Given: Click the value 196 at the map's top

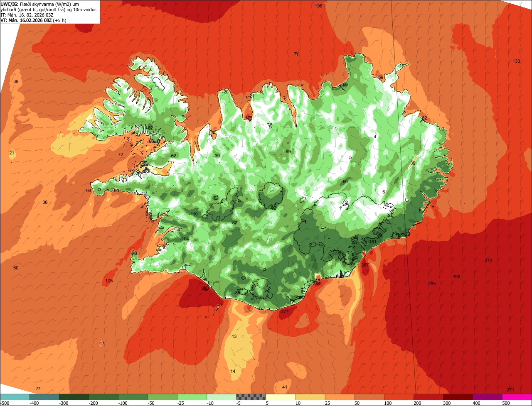Looking at the screenshot, I should pyautogui.click(x=319, y=6).
